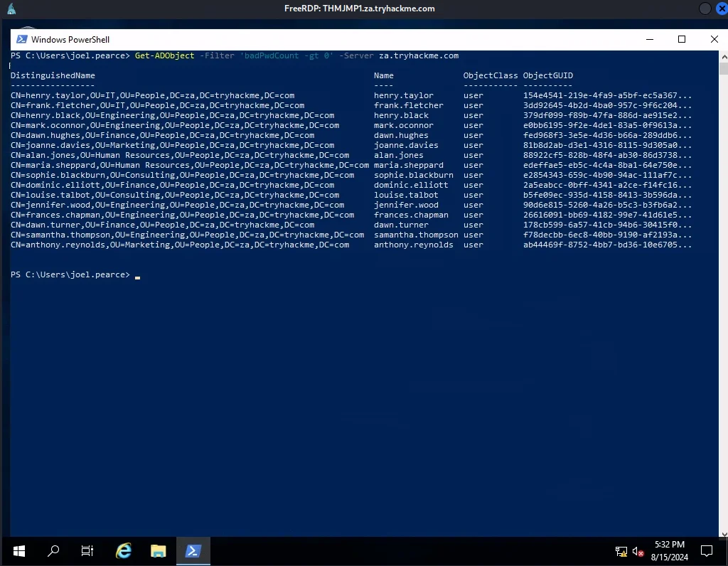Image resolution: width=728 pixels, height=566 pixels.
Task: Click the vertical scrollbar thumb in PowerShell
Action: point(723,68)
